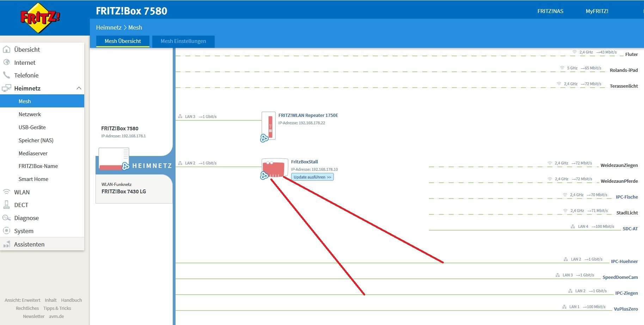Screen dimensions: 644x325
Task: Click the mesh badge on FritzBoxStall icon
Action: [x=264, y=175]
